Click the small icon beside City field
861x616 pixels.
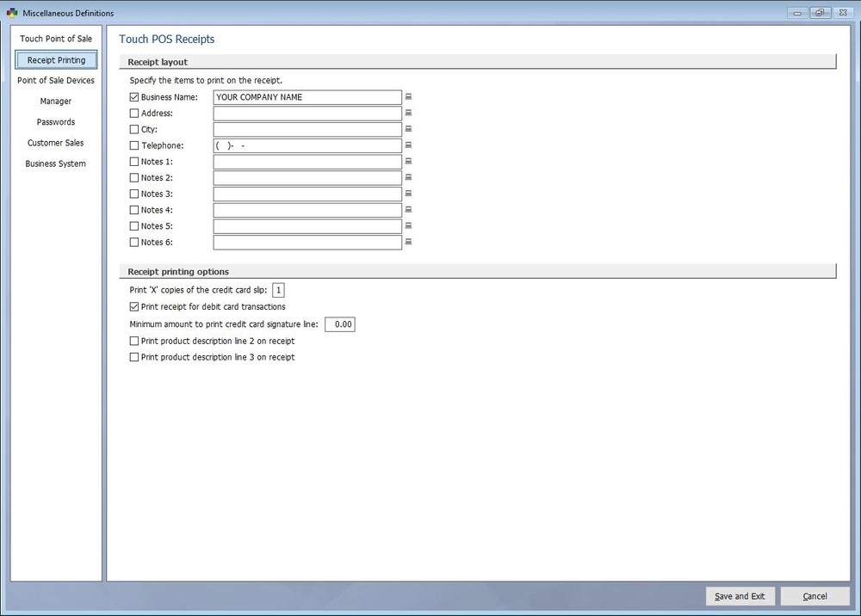(x=409, y=129)
